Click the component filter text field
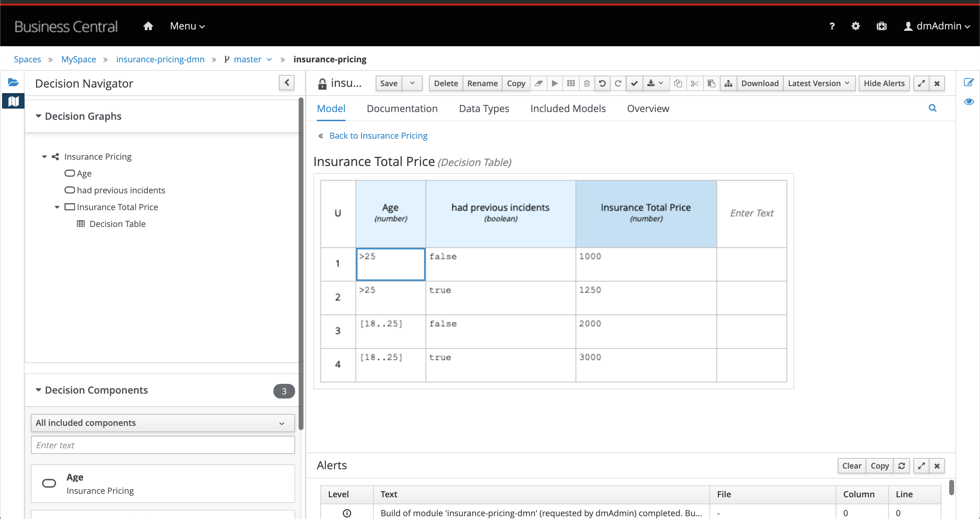 (x=162, y=445)
